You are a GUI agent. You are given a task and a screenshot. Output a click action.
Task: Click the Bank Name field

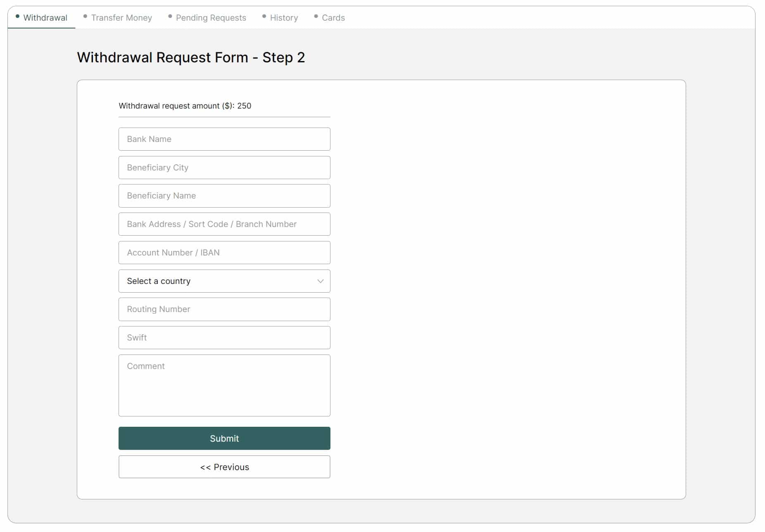tap(224, 139)
